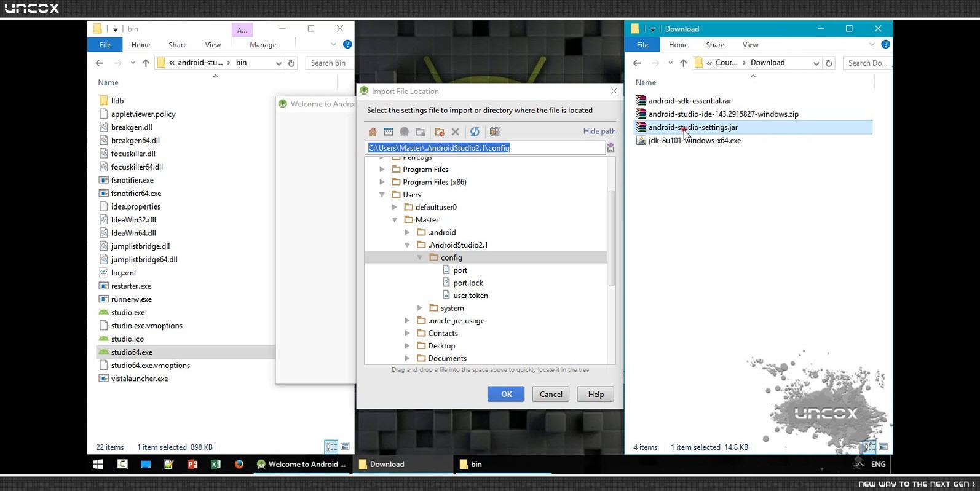The height and width of the screenshot is (491, 980).
Task: Click the project directory toolbar icon
Action: [405, 132]
